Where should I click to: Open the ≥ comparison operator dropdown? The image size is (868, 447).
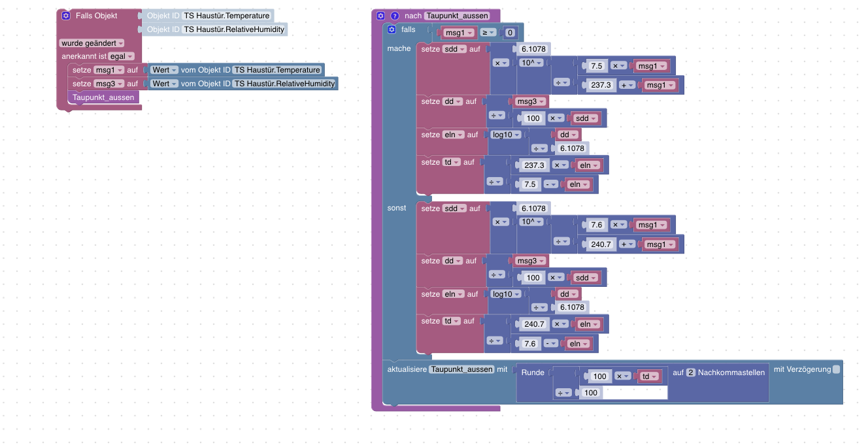pyautogui.click(x=488, y=33)
